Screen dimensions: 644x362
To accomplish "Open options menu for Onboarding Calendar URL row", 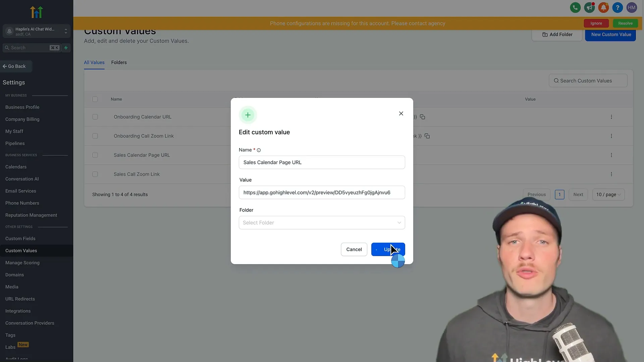I will point(611,117).
